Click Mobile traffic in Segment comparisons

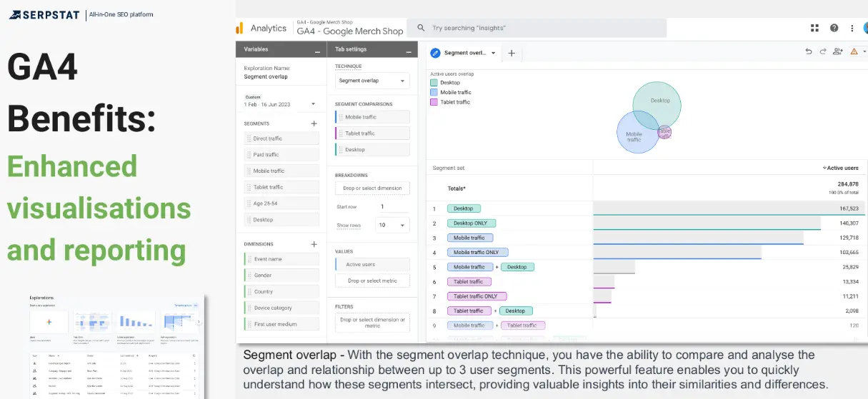click(372, 117)
